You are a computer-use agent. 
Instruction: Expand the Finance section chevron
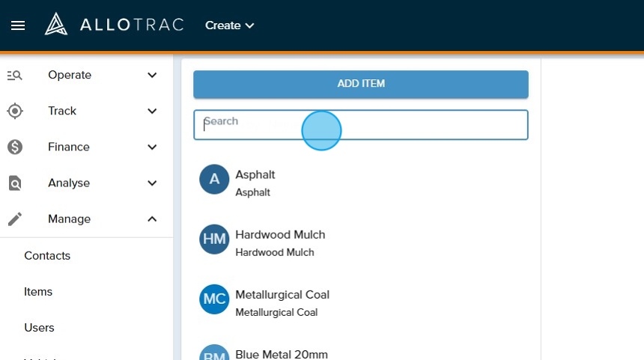152,147
